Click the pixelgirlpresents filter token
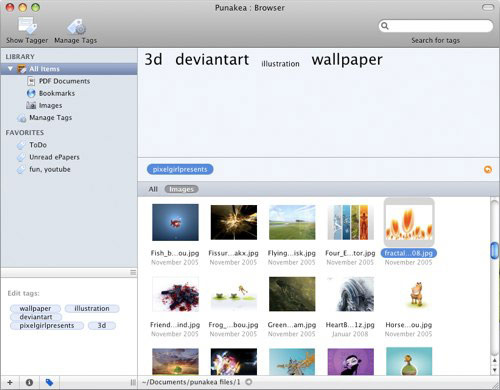Viewport: 500px width, 390px height. coord(180,169)
